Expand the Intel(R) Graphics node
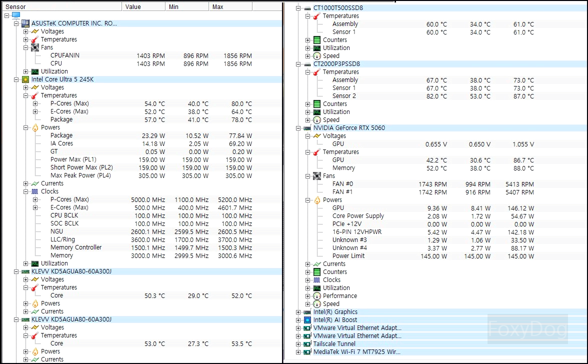The width and height of the screenshot is (588, 364). 298,312
